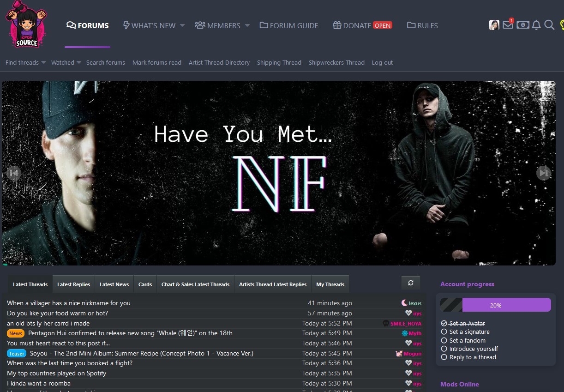This screenshot has width=564, height=392.
Task: Click the Have You Met NF banner
Action: 279,173
